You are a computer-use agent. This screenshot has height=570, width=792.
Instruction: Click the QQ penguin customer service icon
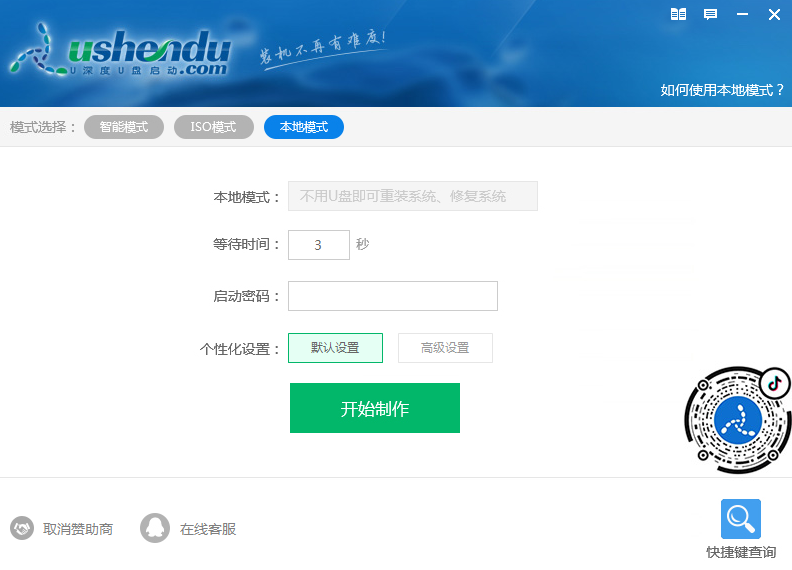coord(155,528)
